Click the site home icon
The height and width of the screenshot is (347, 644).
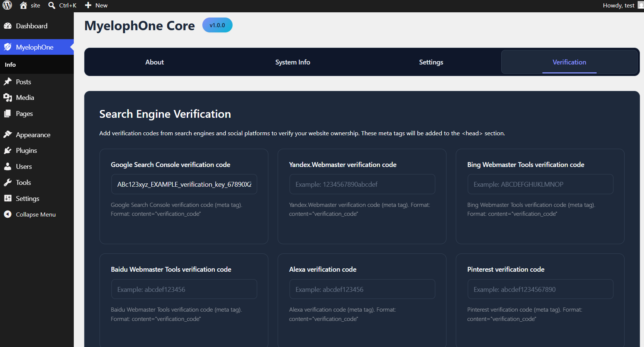click(23, 5)
